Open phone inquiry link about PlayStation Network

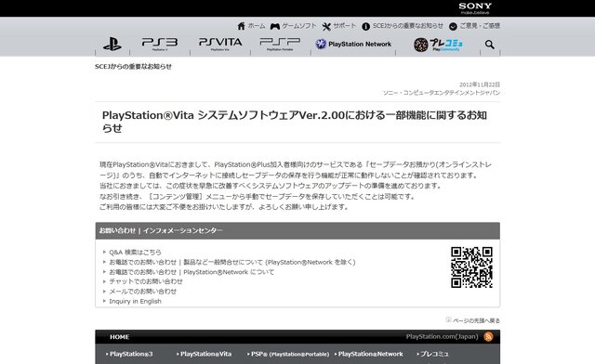coord(192,272)
